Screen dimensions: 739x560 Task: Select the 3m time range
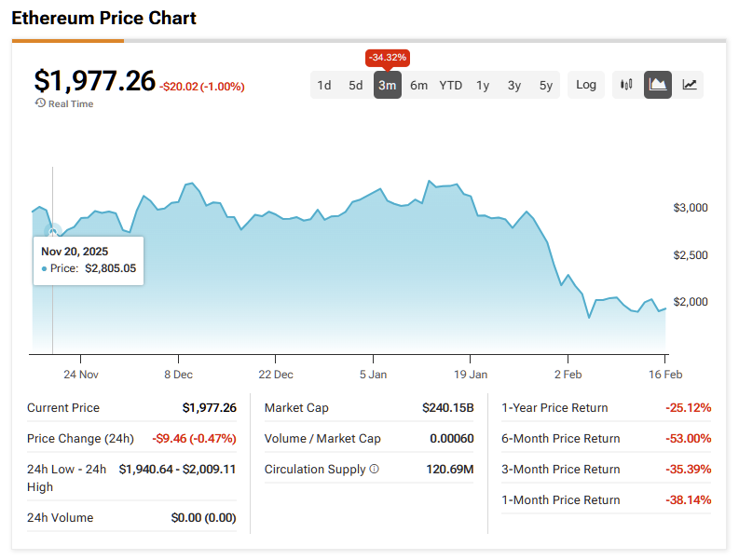pos(387,86)
